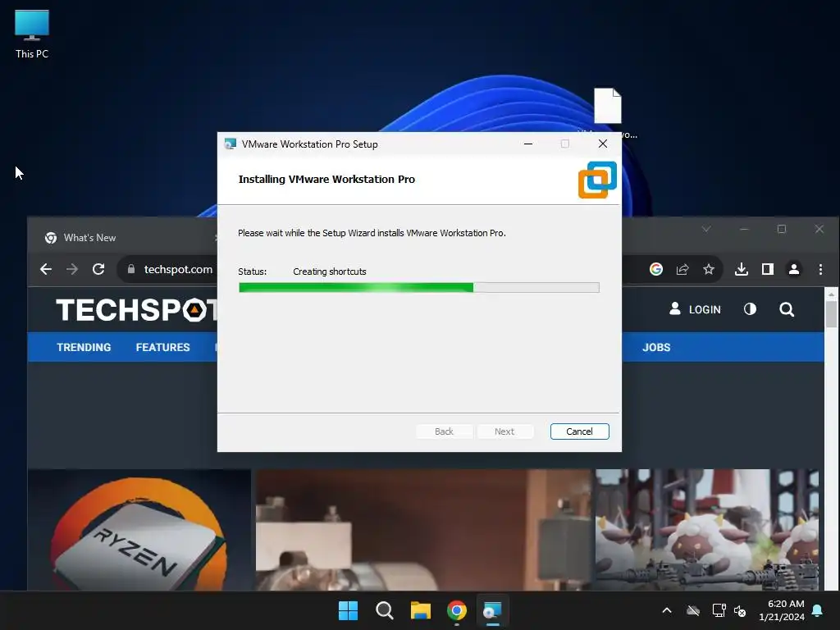Open the notification bell icon
840x630 pixels.
click(818, 610)
